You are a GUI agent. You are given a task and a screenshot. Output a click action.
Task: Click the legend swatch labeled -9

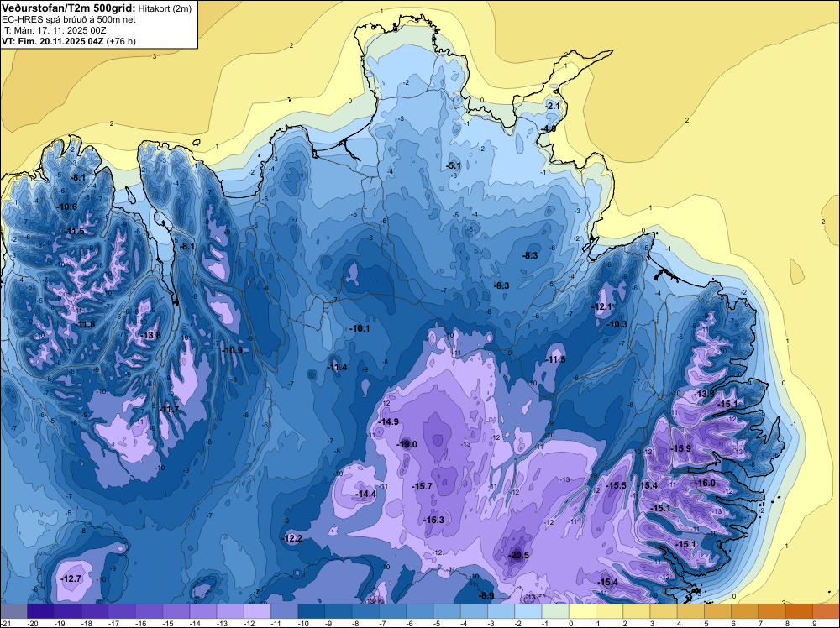[x=339, y=611]
